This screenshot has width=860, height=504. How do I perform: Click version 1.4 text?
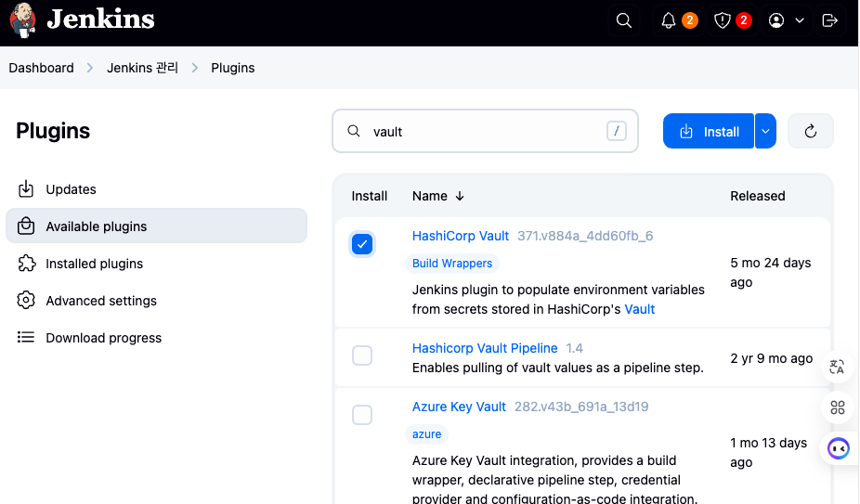(574, 348)
